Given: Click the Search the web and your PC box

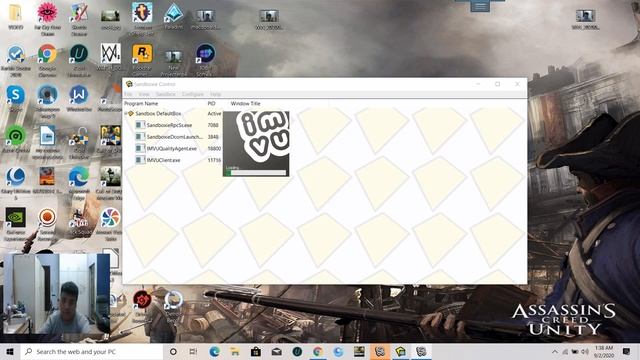Looking at the screenshot, I should pyautogui.click(x=92, y=351).
